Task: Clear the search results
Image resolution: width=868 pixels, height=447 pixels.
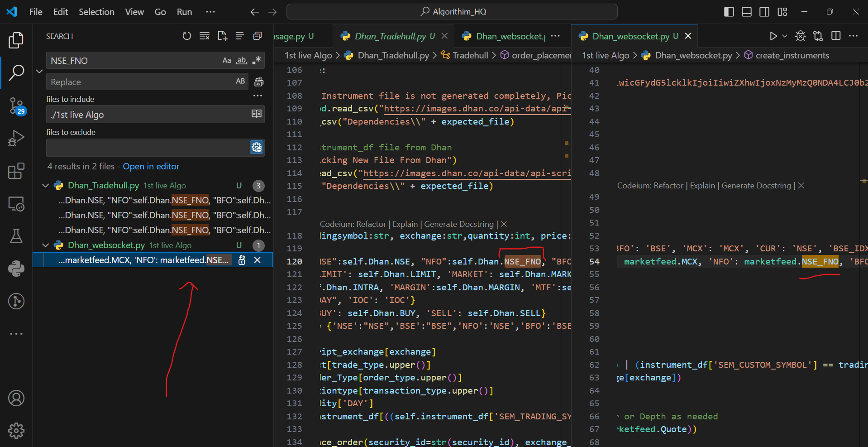Action: click(205, 36)
